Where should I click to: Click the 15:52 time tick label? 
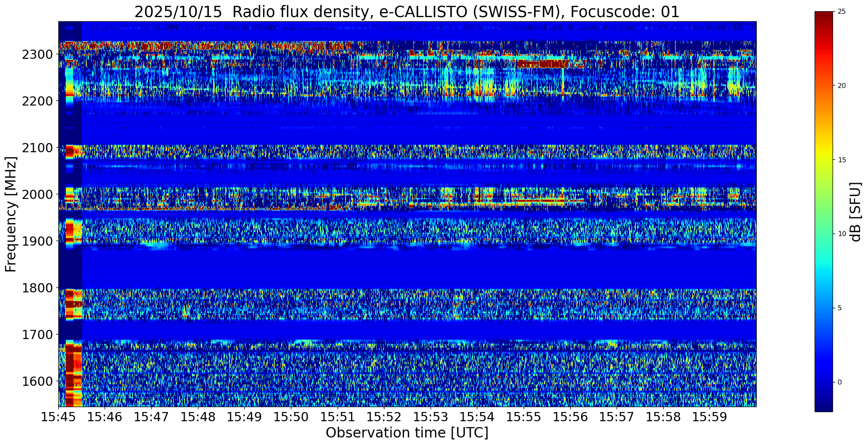(384, 417)
